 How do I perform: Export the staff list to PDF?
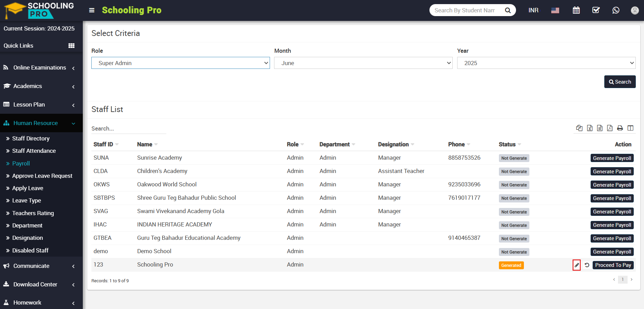(x=610, y=128)
